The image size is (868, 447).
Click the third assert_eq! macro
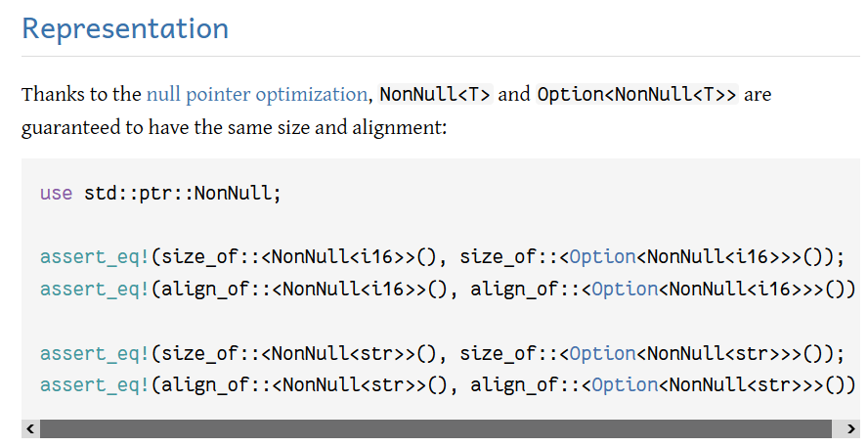[95, 353]
